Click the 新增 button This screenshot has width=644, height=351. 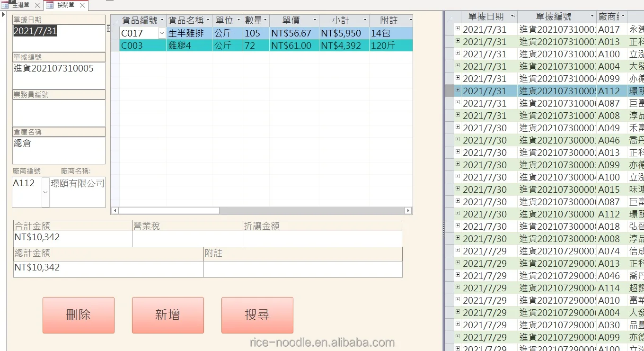[x=168, y=315]
